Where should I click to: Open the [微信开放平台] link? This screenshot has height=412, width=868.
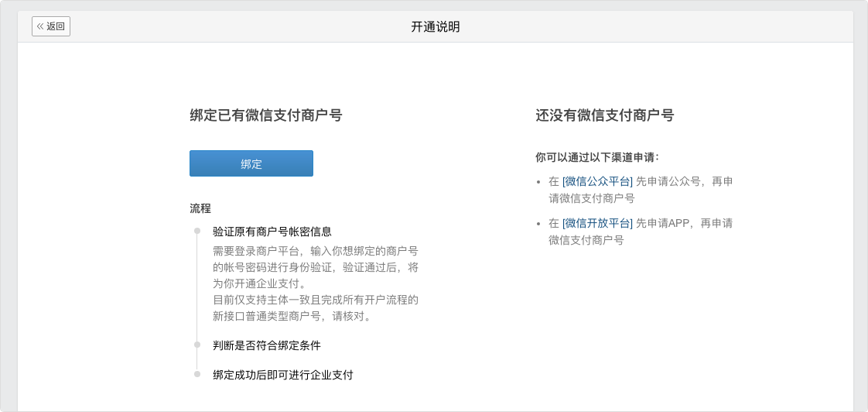[597, 224]
